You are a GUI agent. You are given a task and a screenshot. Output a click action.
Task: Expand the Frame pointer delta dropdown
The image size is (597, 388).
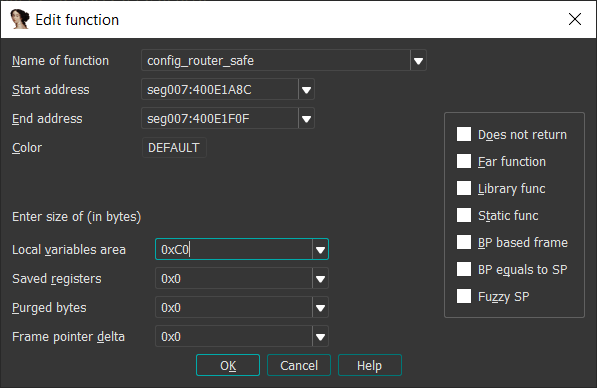pyautogui.click(x=320, y=336)
